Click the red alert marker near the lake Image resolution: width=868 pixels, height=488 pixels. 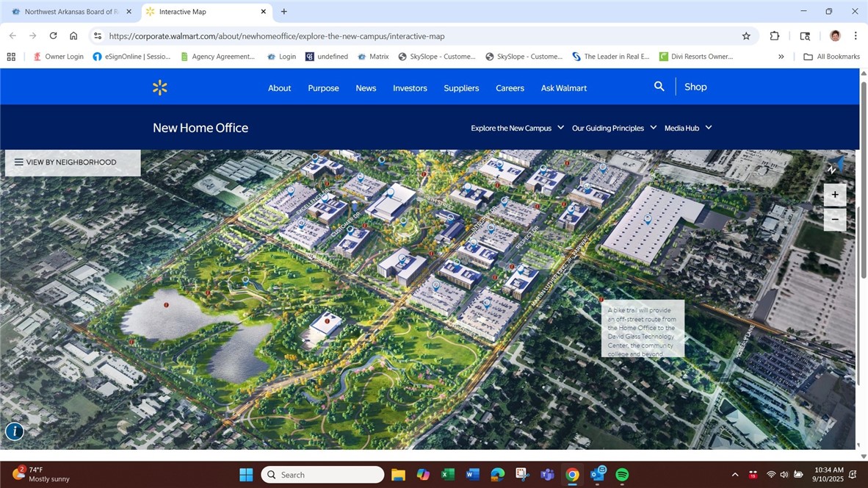coord(167,304)
